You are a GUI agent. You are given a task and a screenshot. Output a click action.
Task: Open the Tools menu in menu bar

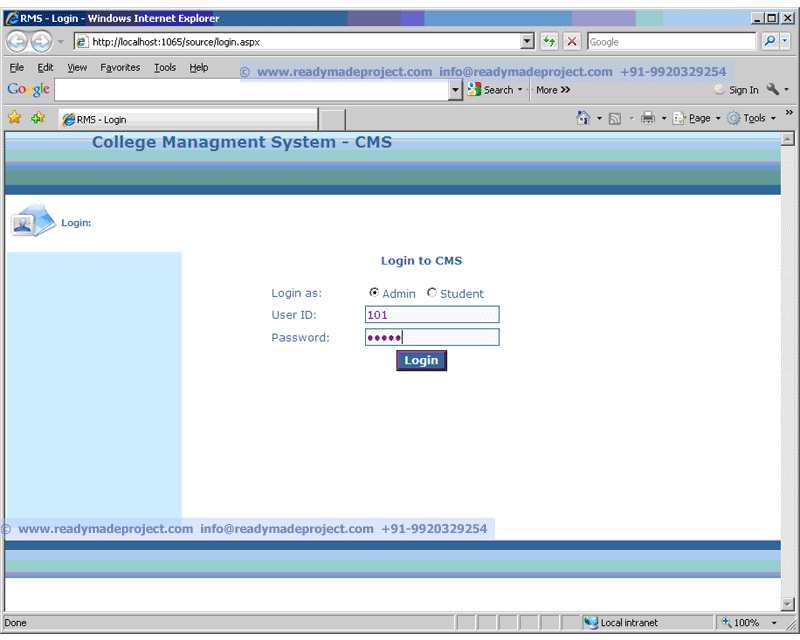[165, 67]
